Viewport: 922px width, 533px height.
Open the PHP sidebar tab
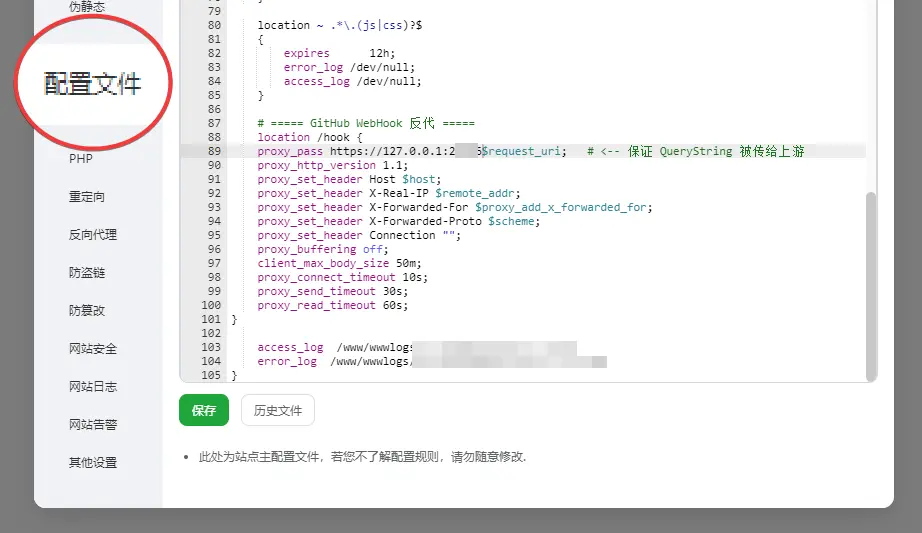81,159
